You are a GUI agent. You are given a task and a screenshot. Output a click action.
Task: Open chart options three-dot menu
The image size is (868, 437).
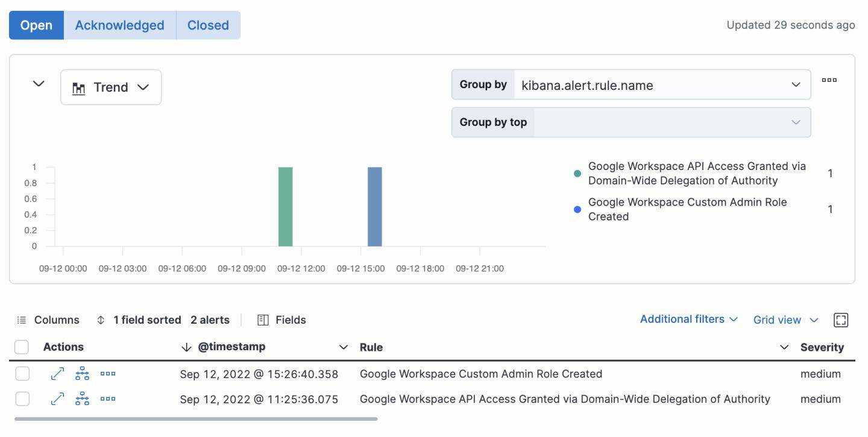pos(829,80)
